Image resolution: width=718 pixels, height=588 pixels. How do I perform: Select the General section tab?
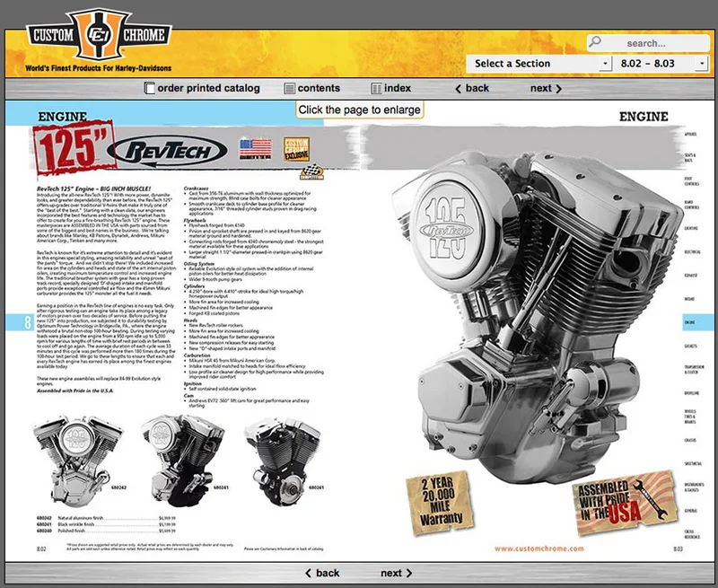tap(690, 511)
